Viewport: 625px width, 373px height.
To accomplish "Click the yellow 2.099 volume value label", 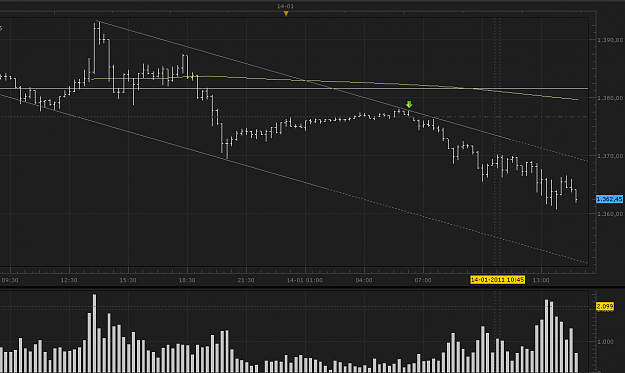I will [605, 306].
